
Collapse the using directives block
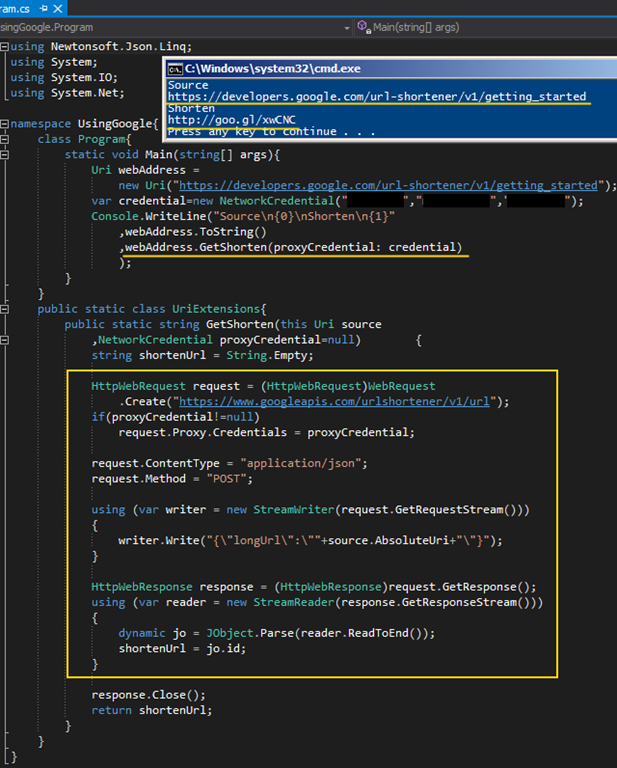point(5,47)
